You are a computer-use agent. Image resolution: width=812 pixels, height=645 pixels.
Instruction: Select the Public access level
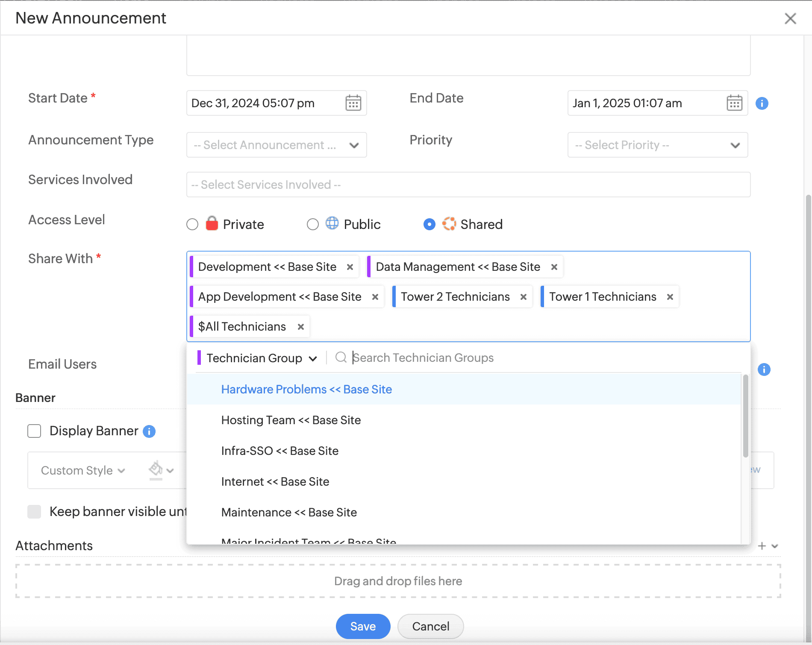tap(313, 224)
